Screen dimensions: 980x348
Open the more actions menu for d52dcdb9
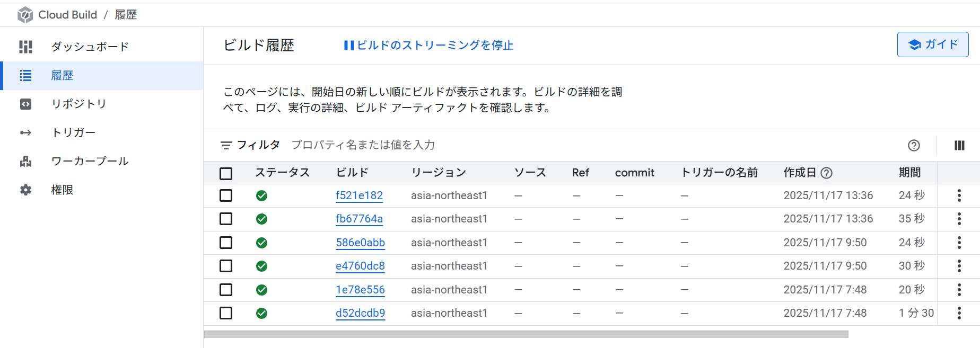tap(959, 313)
